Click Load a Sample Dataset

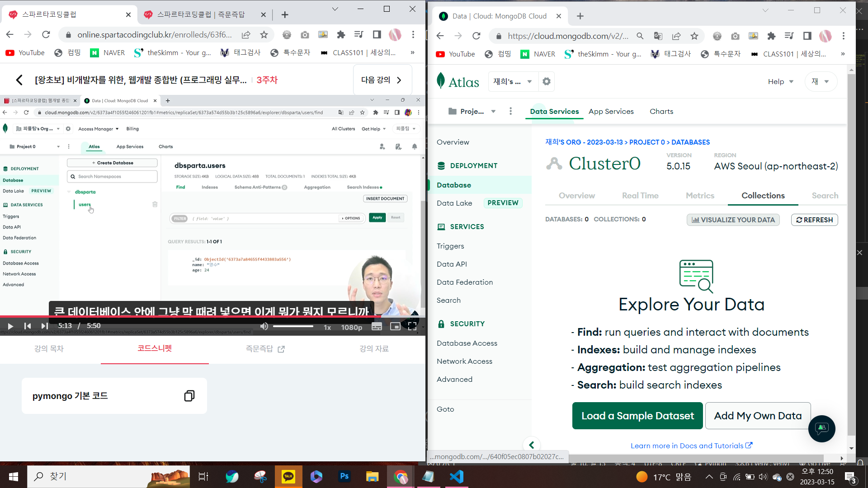point(637,416)
